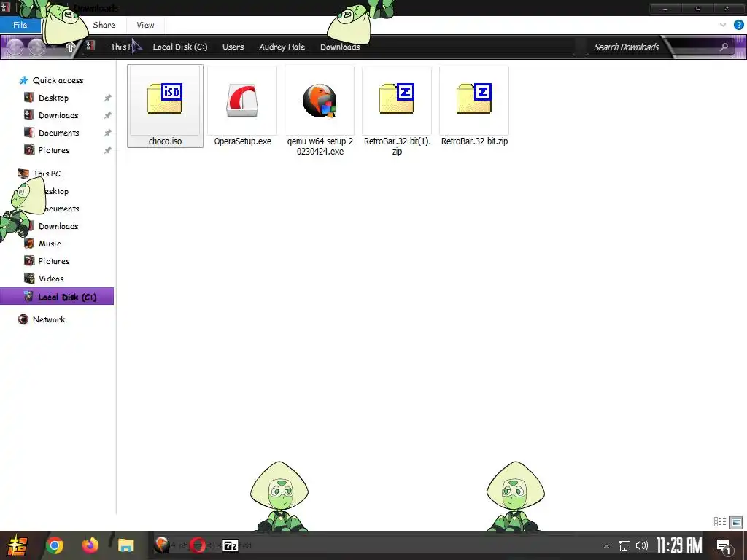Click pin icon beside Quick access Pictures

click(108, 150)
